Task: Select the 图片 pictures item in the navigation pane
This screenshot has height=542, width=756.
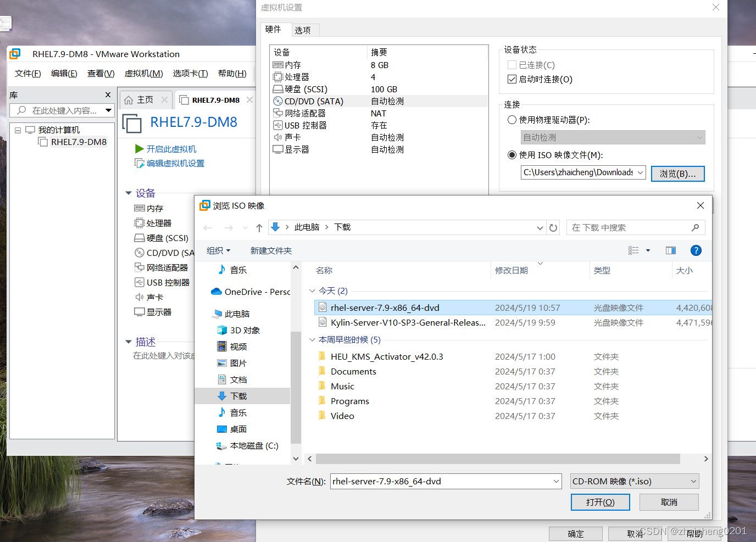Action: coord(232,363)
